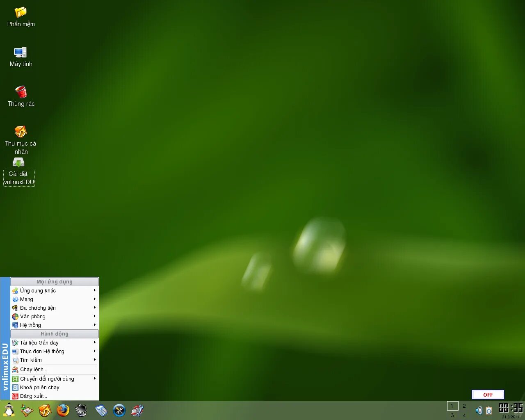Image resolution: width=525 pixels, height=420 pixels.
Task: Expand the Mạng submenu arrow
Action: click(x=94, y=299)
